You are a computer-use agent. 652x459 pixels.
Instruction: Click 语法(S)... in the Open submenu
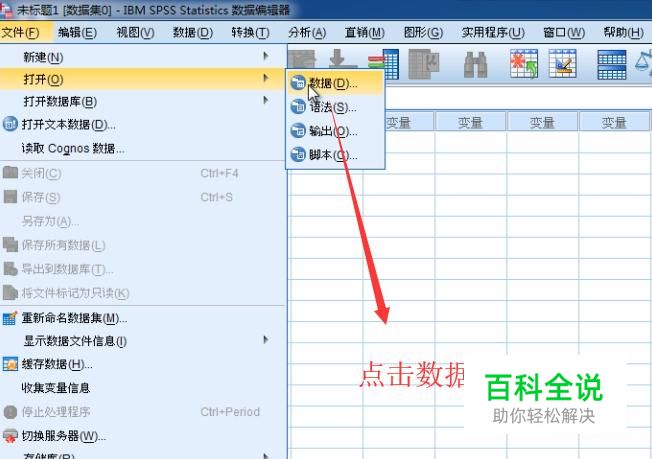coord(335,107)
